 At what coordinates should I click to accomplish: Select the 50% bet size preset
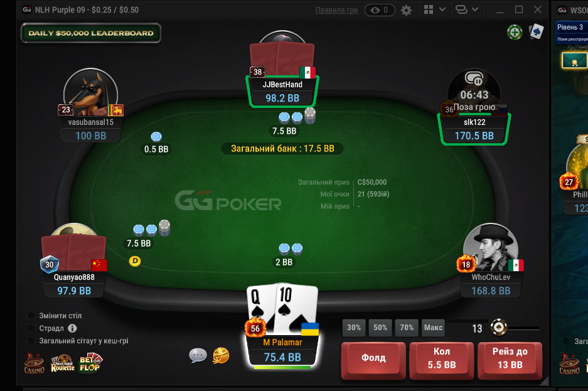coord(380,328)
